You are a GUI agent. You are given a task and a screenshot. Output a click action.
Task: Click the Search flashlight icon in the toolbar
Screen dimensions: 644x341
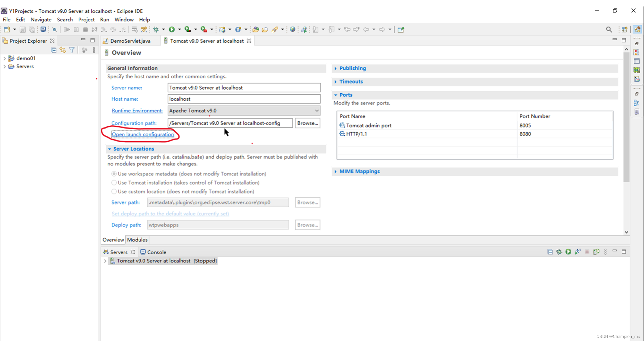pos(275,30)
